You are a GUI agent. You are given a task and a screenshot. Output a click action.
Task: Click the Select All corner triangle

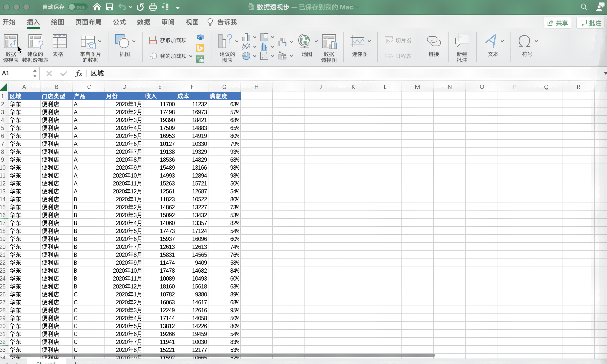4,87
